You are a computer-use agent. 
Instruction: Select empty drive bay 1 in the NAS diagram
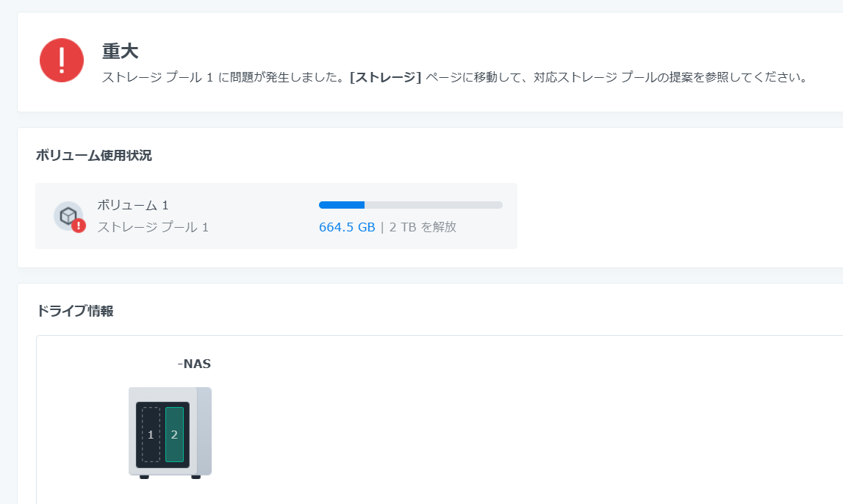tap(150, 433)
